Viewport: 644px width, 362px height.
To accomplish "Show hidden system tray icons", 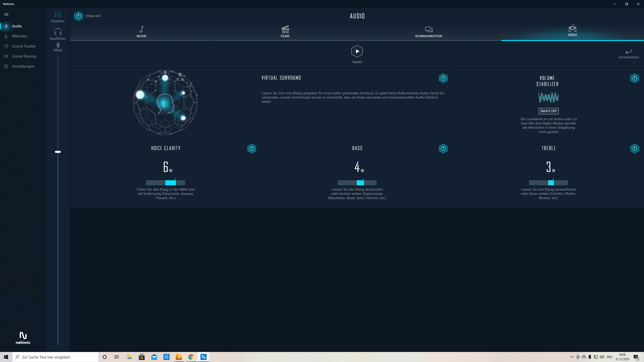I will [572, 357].
